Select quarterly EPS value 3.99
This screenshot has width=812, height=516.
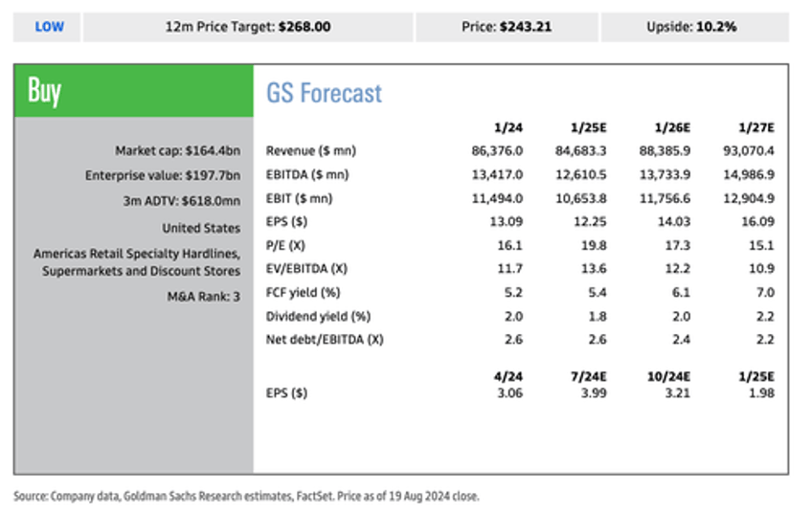click(x=594, y=393)
